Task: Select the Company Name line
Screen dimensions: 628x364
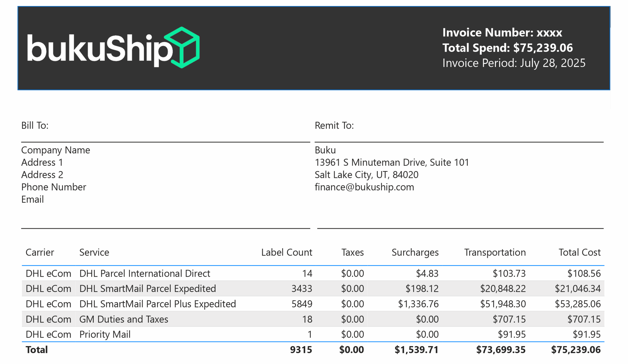Action: (x=56, y=150)
